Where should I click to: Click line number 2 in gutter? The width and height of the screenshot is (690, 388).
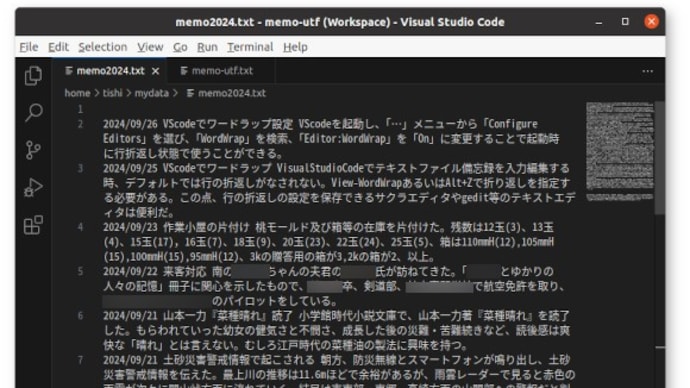(x=80, y=124)
